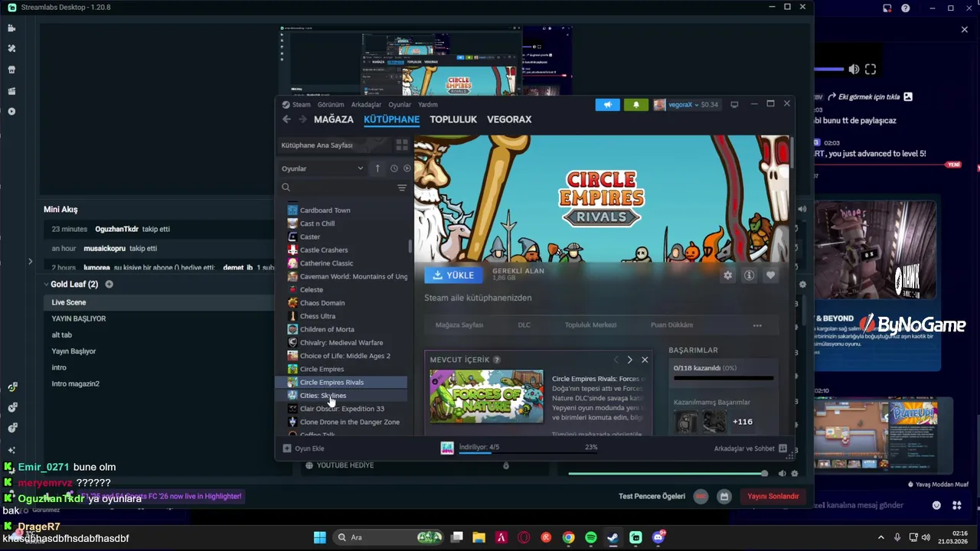Add a new scene with plus icon
Viewport: 980px width, 551px height.
click(109, 285)
